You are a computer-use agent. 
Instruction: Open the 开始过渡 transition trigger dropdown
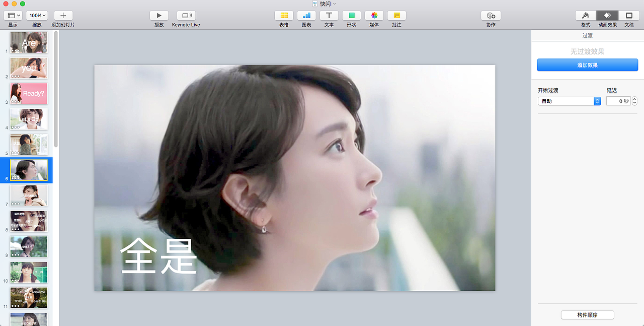point(569,101)
